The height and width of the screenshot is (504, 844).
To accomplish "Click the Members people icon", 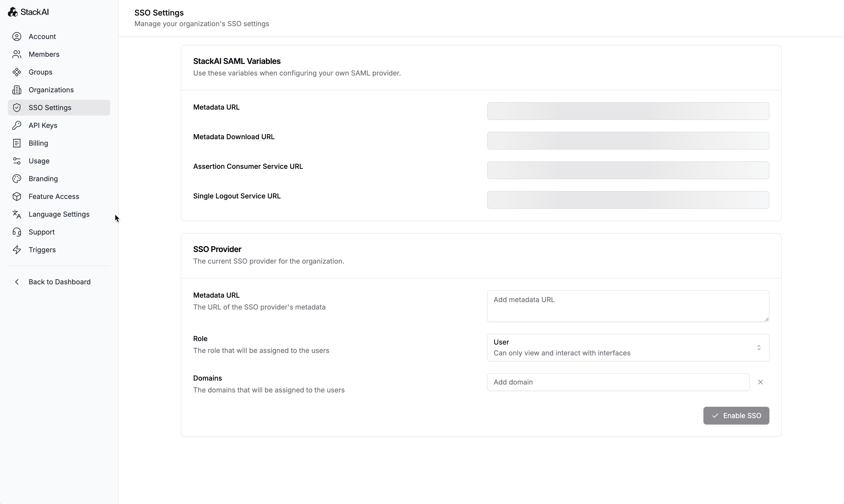I will 17,54.
